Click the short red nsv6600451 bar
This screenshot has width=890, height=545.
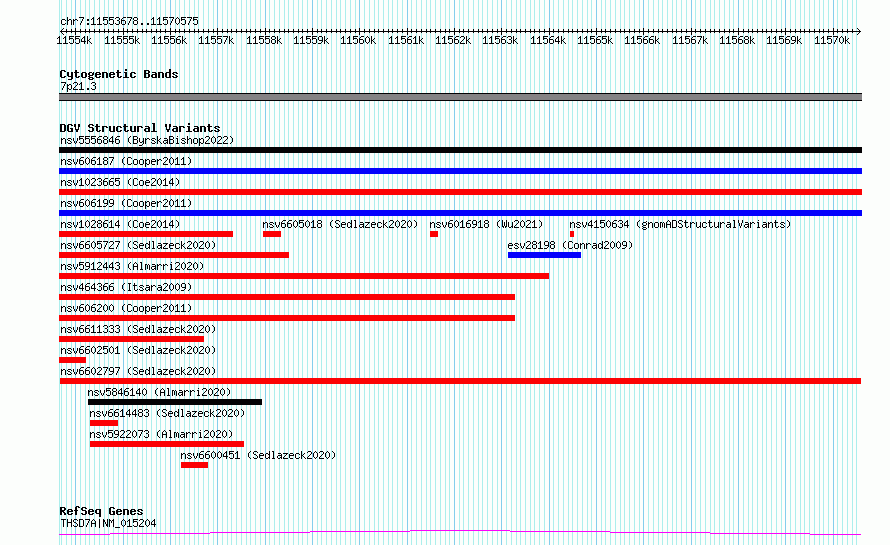click(195, 465)
